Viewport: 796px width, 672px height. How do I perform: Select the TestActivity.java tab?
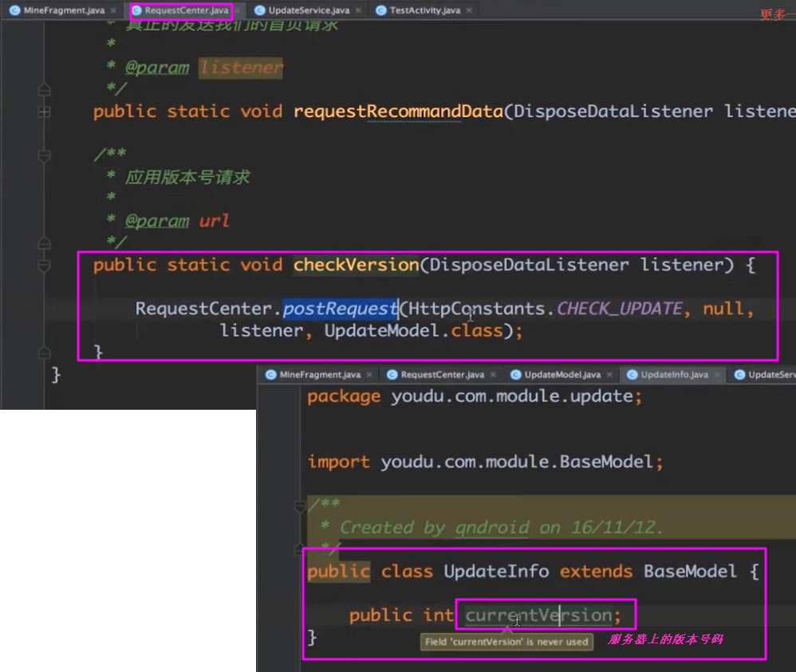tap(424, 11)
